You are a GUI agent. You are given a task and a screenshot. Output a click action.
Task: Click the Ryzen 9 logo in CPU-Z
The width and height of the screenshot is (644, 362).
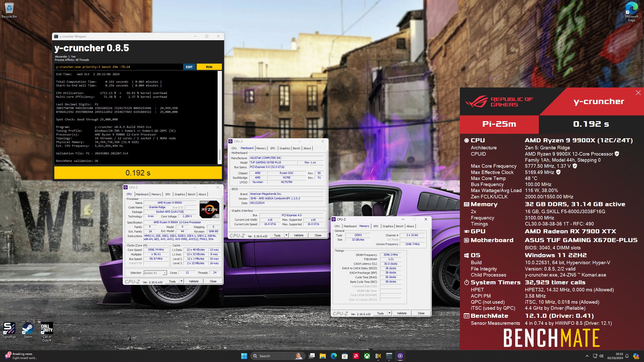click(x=209, y=209)
